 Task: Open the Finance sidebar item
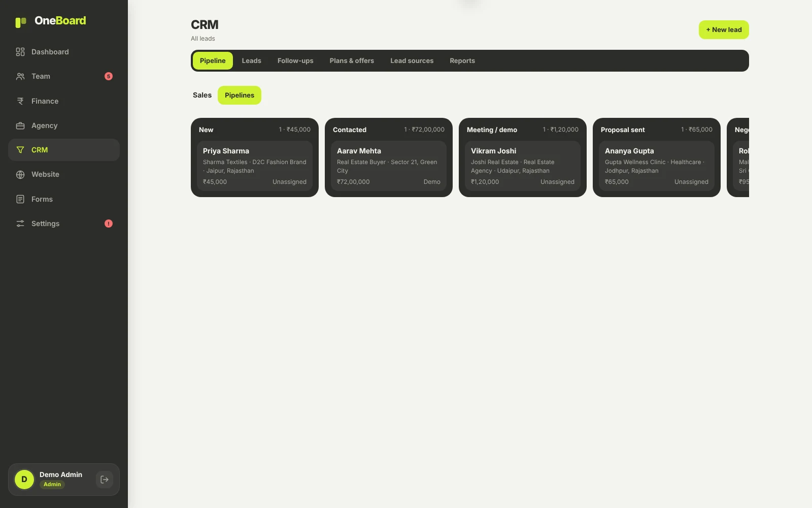(64, 101)
